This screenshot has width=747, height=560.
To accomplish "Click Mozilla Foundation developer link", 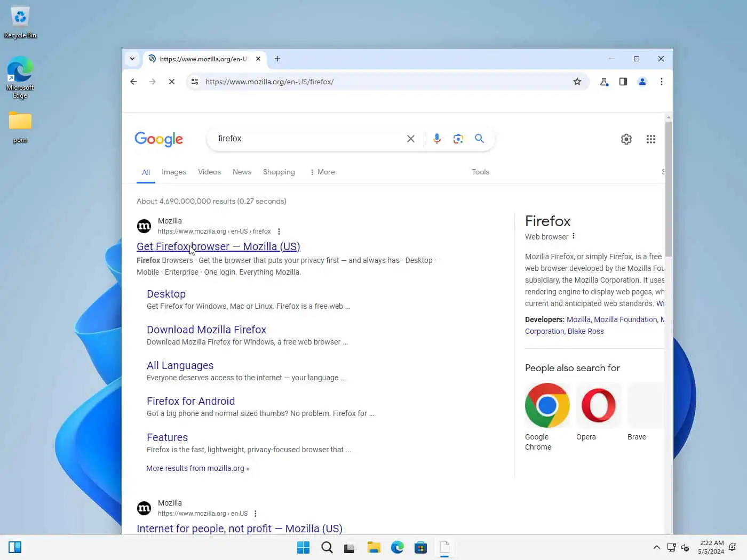I will (625, 319).
